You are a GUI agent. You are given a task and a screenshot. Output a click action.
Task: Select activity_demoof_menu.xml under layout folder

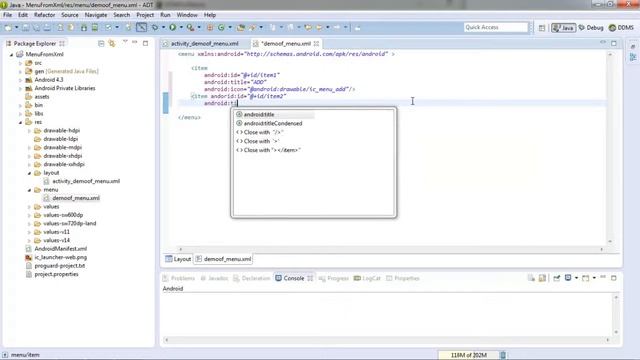[x=86, y=181]
